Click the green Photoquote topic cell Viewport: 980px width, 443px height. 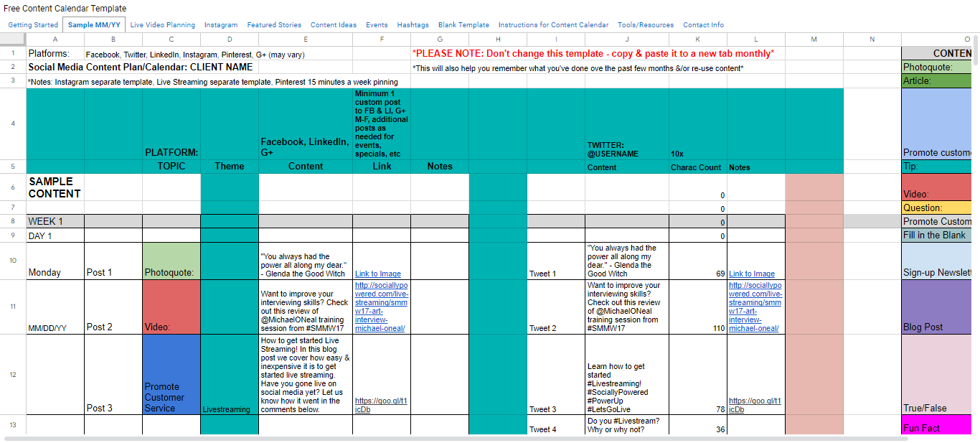[x=171, y=261]
